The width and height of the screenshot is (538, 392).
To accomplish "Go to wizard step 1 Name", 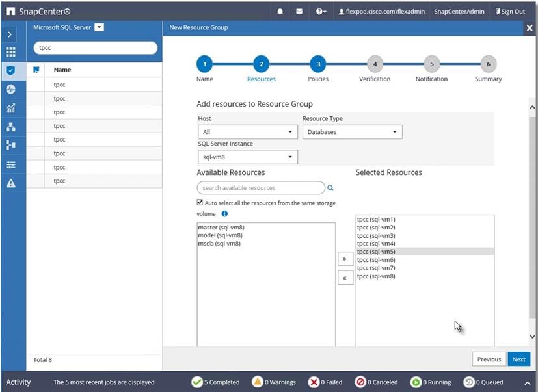I will (204, 64).
